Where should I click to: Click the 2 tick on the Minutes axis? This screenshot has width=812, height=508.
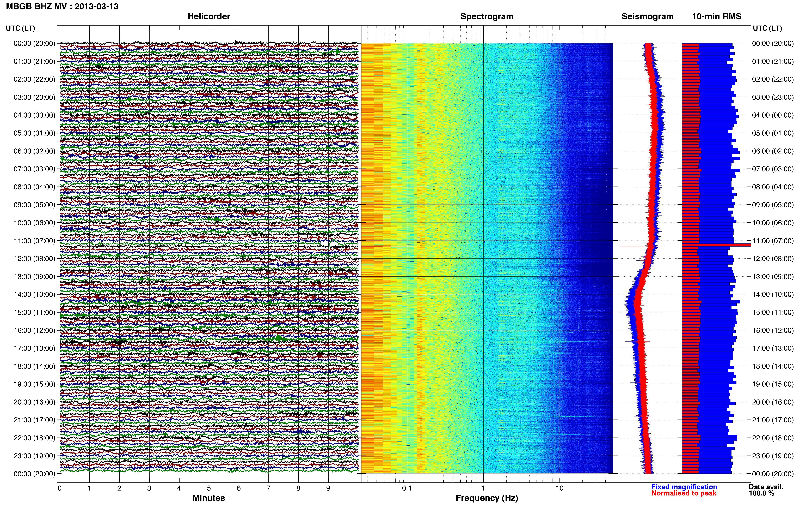119,488
